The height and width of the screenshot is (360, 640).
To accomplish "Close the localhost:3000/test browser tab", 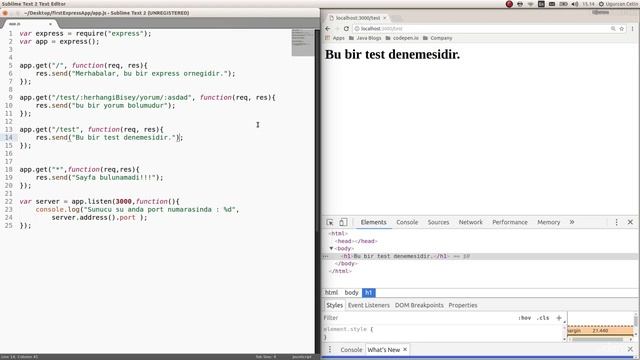I will (384, 18).
